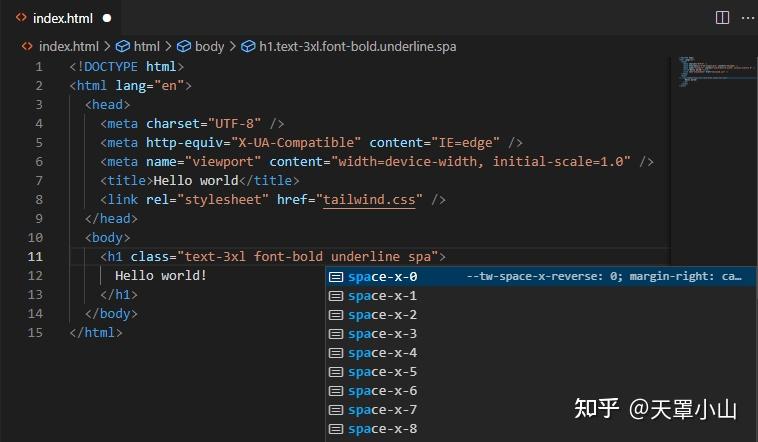758x442 pixels.
Task: Click the "viewport" name value
Action: [223, 162]
